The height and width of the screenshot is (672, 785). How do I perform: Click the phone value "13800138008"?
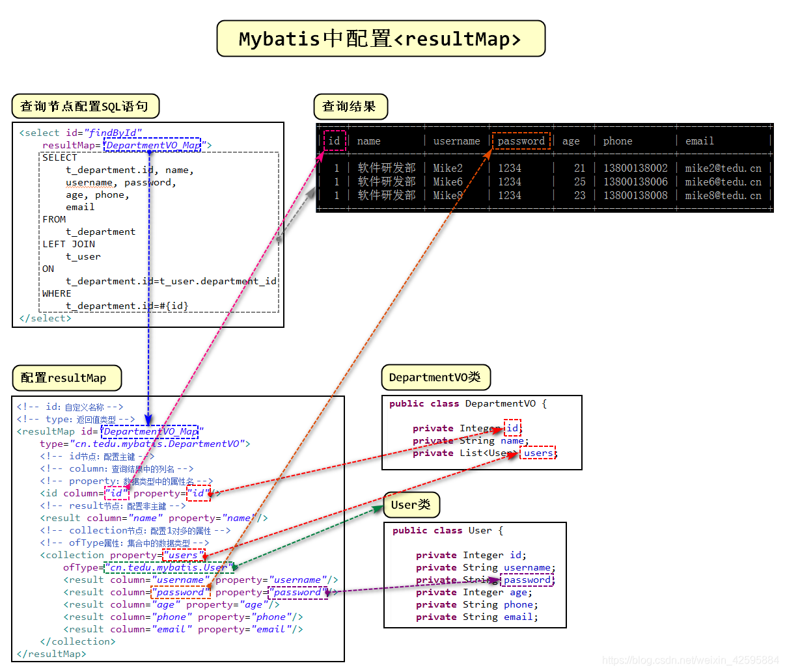click(x=635, y=195)
